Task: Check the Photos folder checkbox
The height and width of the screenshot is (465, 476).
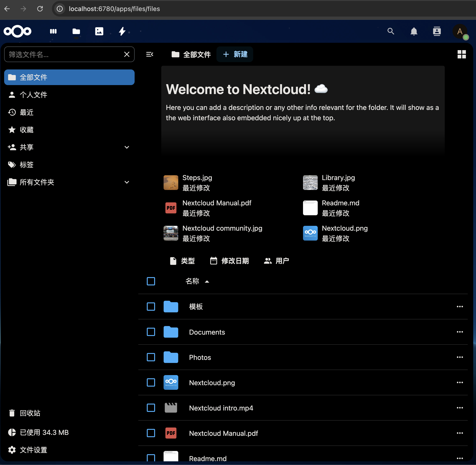Action: coord(151,357)
